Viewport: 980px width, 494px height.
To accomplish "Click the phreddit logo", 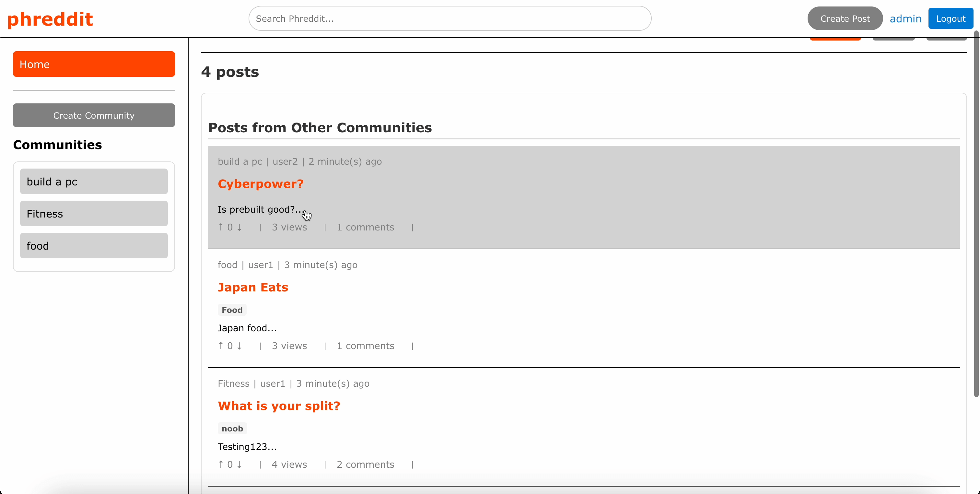I will click(x=50, y=18).
